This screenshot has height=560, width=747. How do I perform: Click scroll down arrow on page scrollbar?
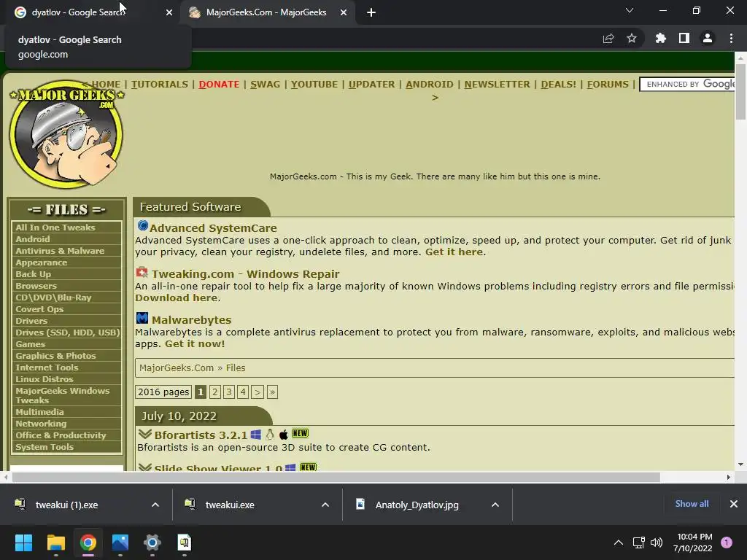click(x=740, y=464)
